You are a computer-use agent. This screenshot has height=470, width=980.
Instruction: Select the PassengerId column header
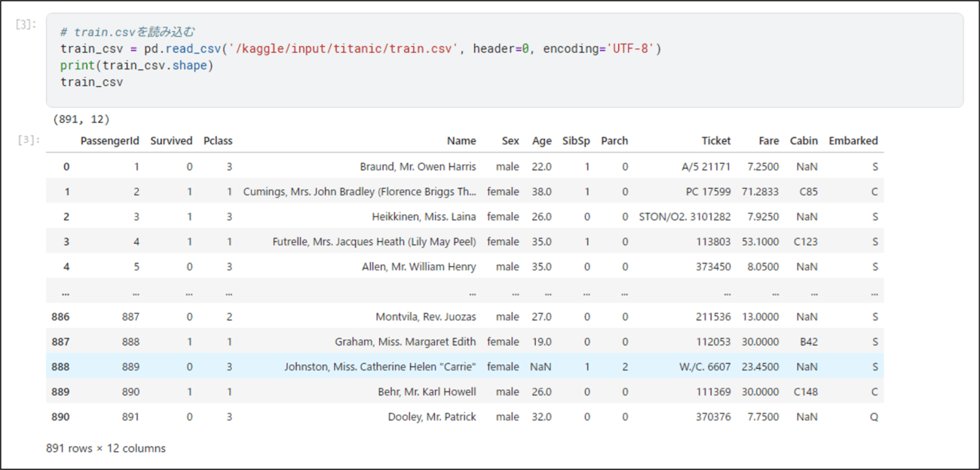110,141
